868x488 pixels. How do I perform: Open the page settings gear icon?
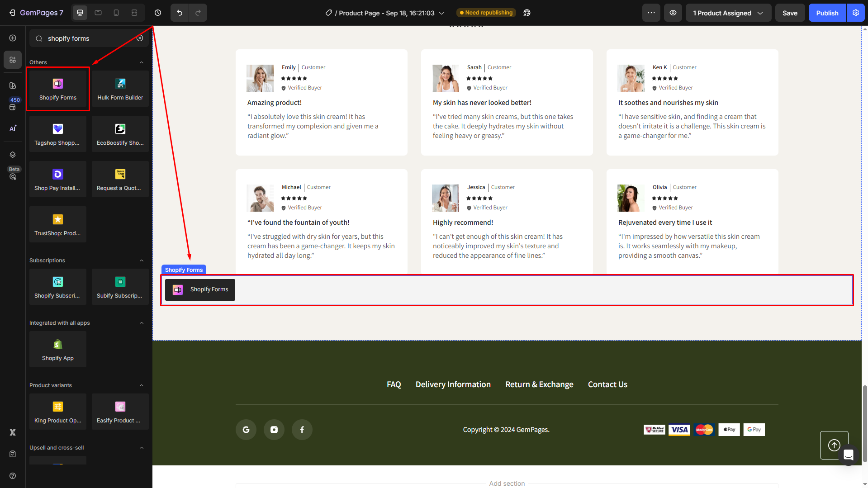tap(856, 13)
